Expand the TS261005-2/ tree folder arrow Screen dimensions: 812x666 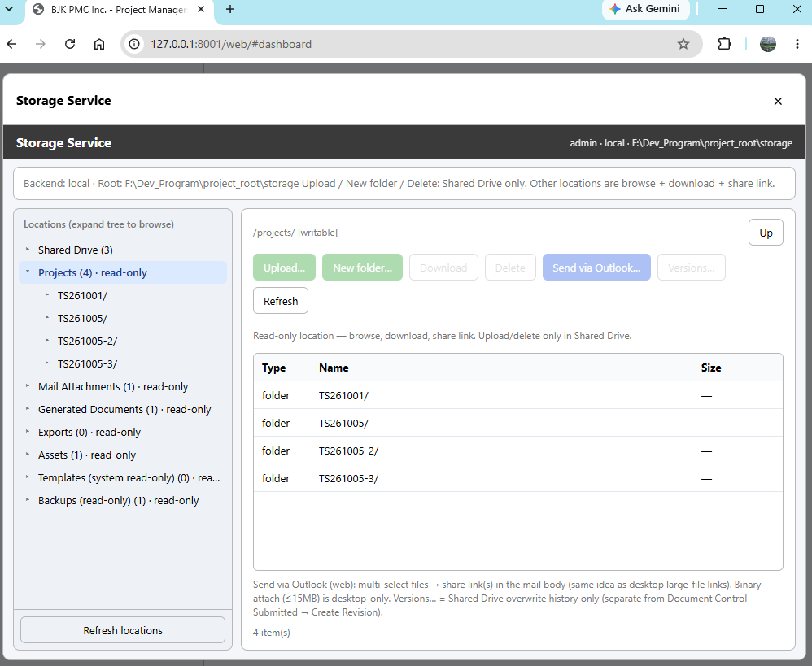[x=46, y=341]
